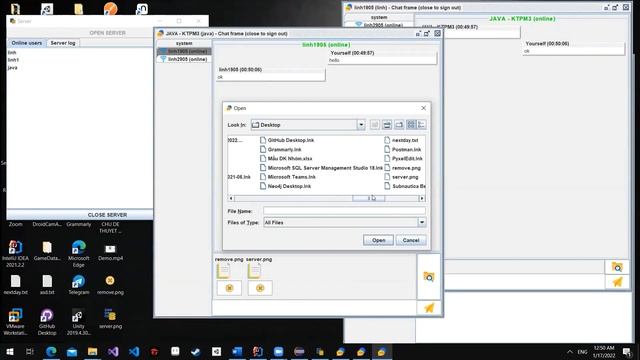Switch Open dialog to Details view
Image resolution: width=640 pixels, height=360 pixels.
[x=421, y=125]
